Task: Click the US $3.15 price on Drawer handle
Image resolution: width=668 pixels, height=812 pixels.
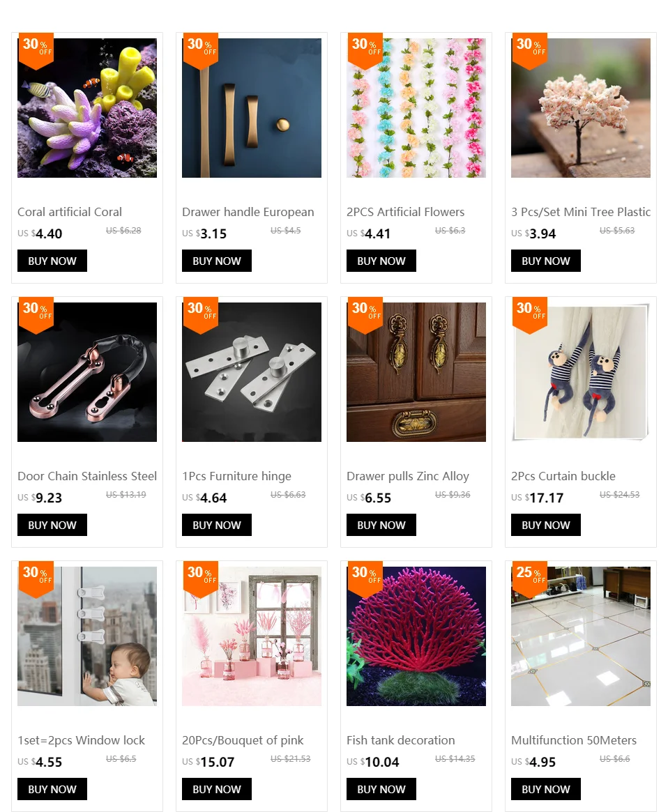Action: pyautogui.click(x=204, y=233)
